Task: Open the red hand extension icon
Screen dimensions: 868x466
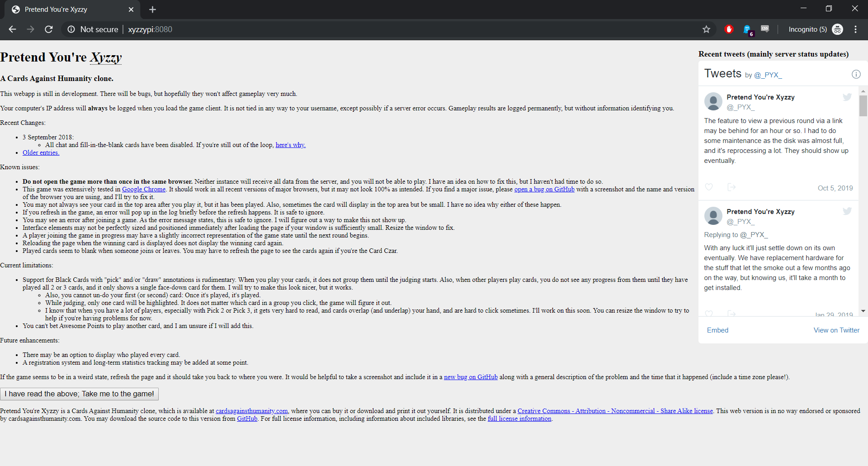Action: (729, 29)
